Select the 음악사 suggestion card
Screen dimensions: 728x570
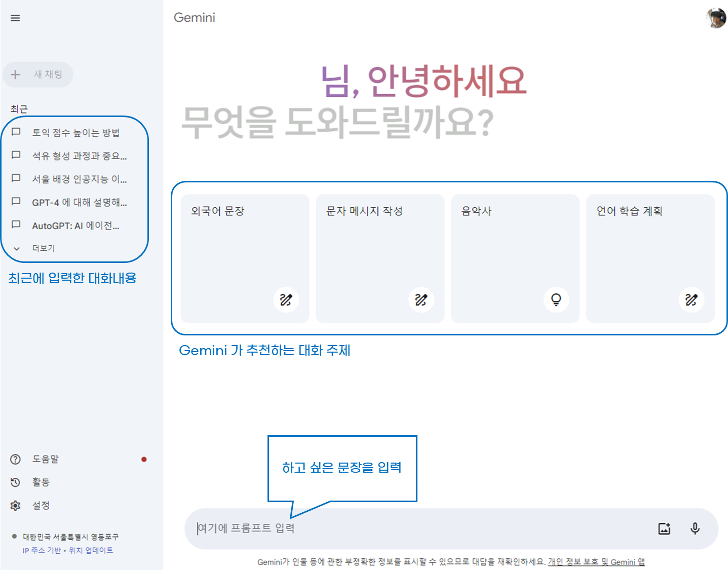(515, 258)
